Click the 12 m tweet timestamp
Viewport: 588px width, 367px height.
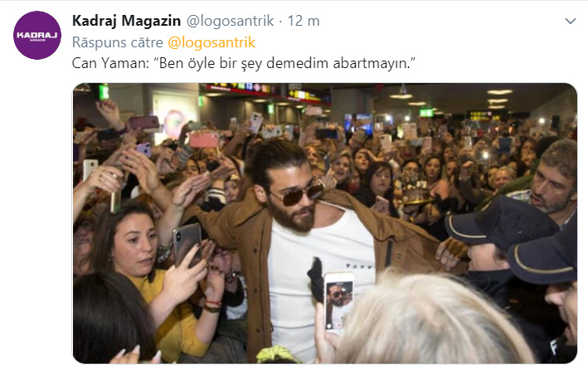coord(304,21)
